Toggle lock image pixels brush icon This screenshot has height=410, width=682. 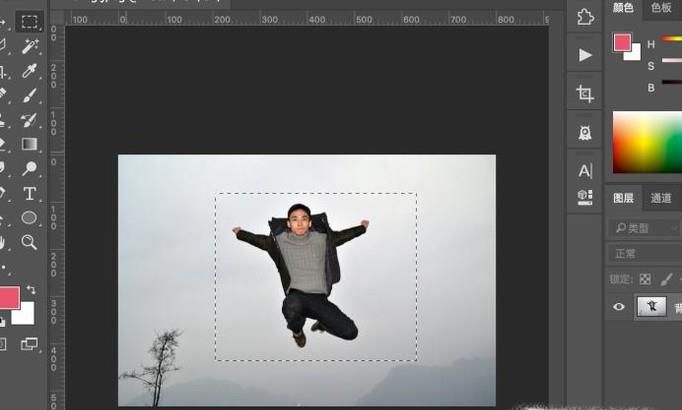667,279
